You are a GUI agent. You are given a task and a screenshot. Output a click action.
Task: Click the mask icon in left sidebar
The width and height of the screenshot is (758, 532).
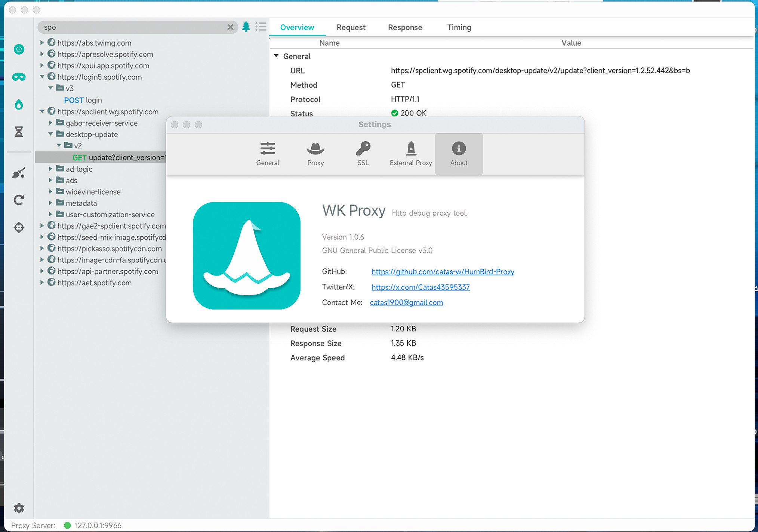pos(19,77)
